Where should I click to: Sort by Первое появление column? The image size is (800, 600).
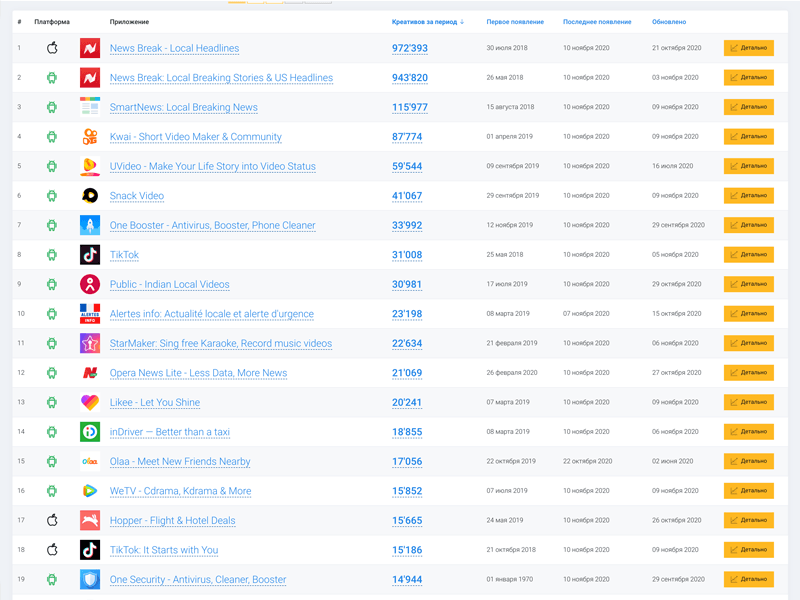515,22
